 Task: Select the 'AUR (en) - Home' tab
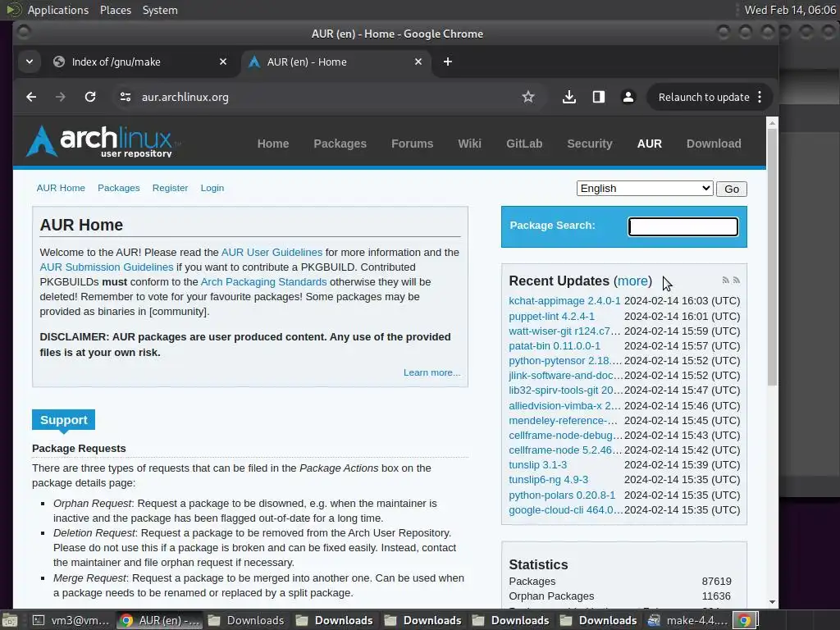click(x=307, y=62)
